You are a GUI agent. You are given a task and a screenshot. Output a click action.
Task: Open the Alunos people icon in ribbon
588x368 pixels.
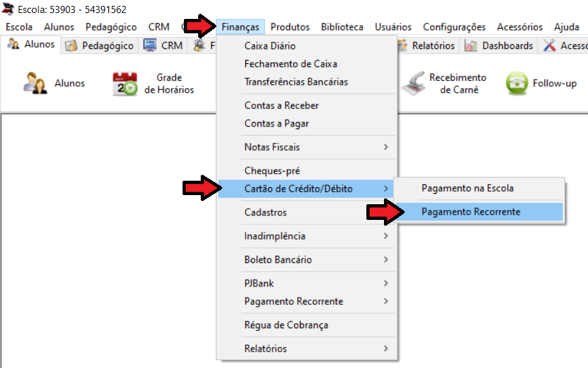point(35,83)
